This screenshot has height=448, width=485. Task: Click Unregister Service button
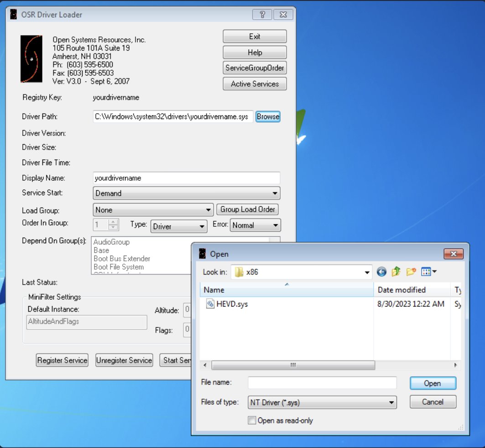pos(124,360)
